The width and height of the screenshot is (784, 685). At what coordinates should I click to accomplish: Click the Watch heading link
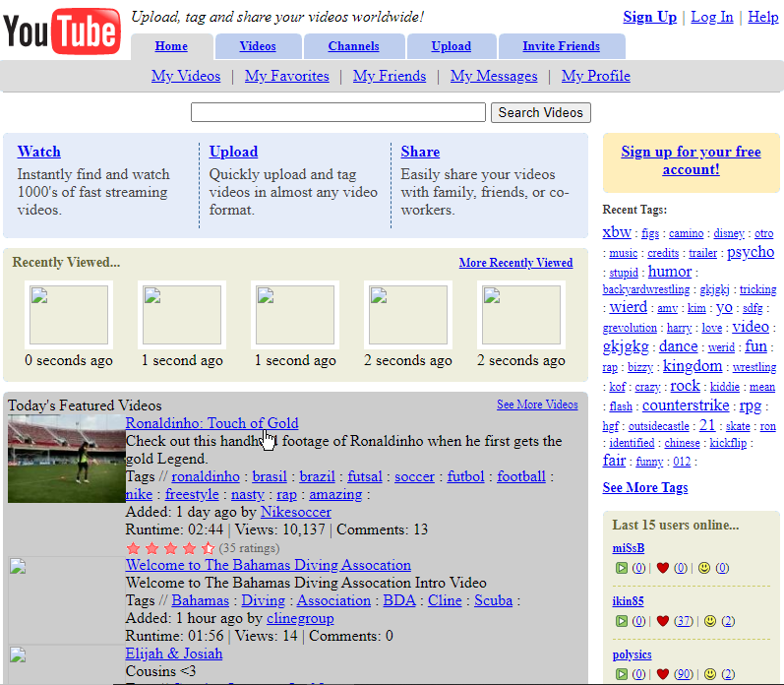[x=39, y=152]
